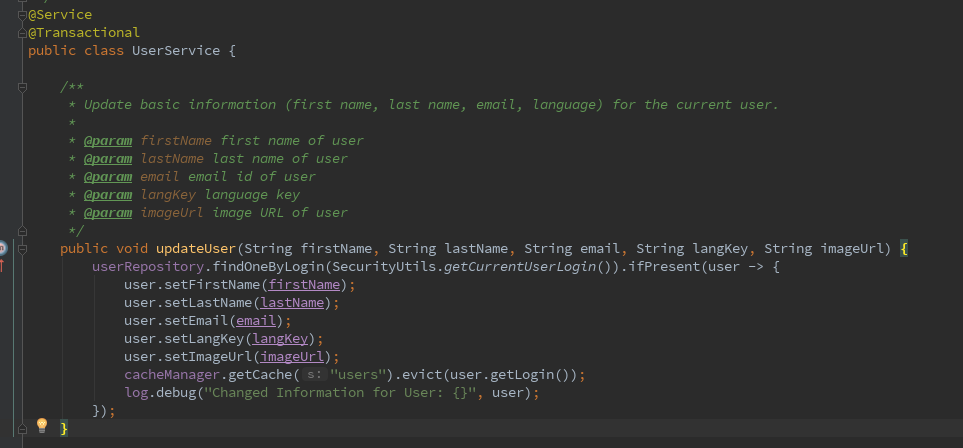Place cursor on UserService class name

coord(176,50)
